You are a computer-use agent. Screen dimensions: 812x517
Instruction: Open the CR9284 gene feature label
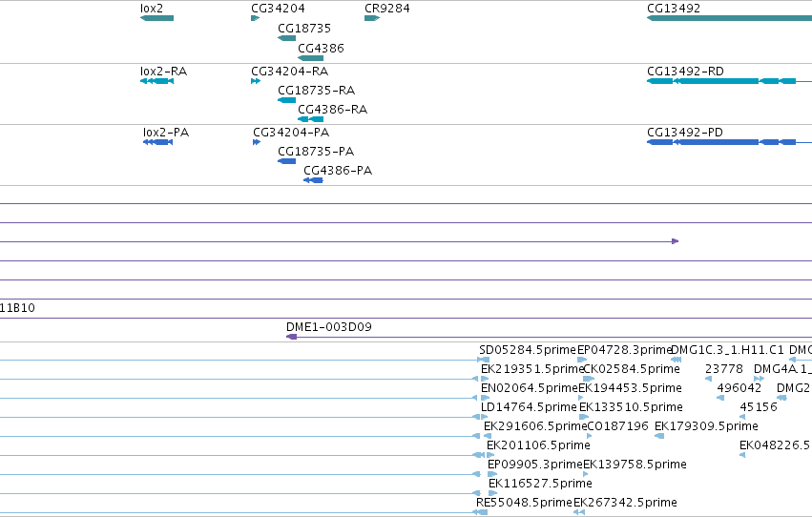[x=386, y=9]
